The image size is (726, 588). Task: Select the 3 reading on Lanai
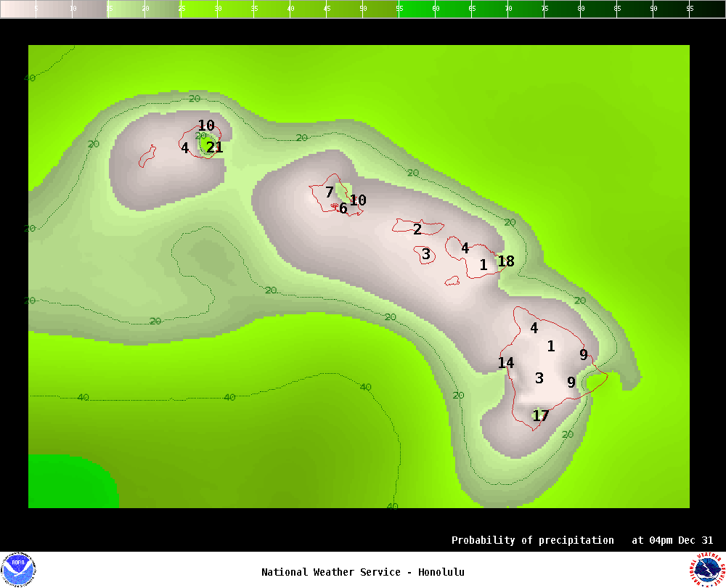[x=426, y=254]
